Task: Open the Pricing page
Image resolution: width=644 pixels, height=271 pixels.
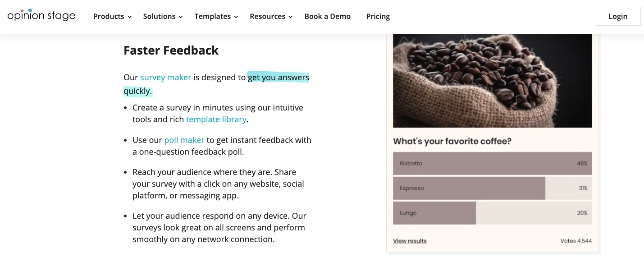Action: 378,17
